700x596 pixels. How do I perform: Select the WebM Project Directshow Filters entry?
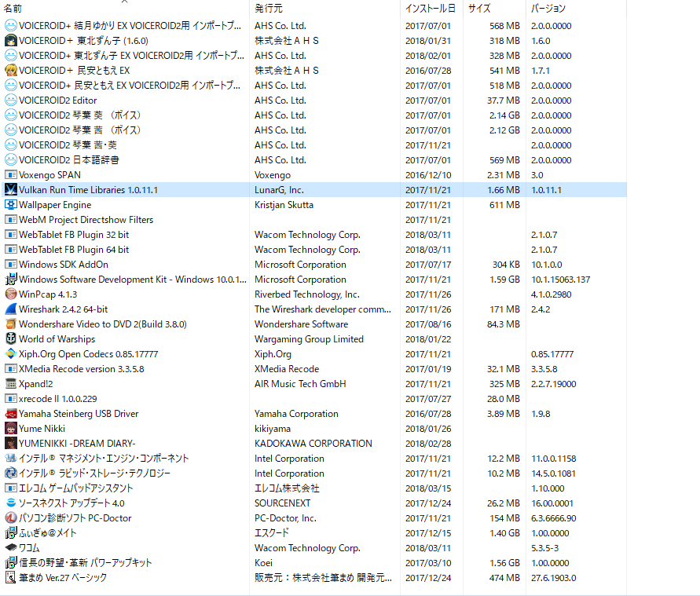coord(313,220)
